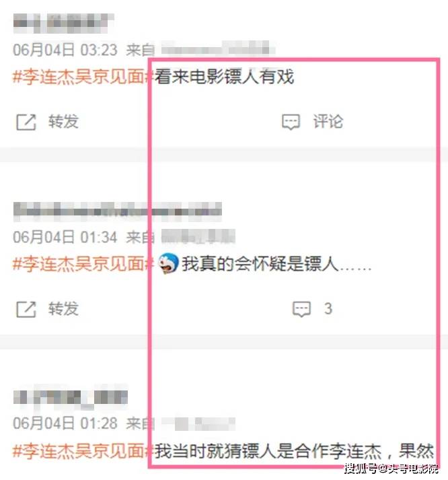
Task: Open the blurred username of the 01:34 post
Action: [x=118, y=211]
